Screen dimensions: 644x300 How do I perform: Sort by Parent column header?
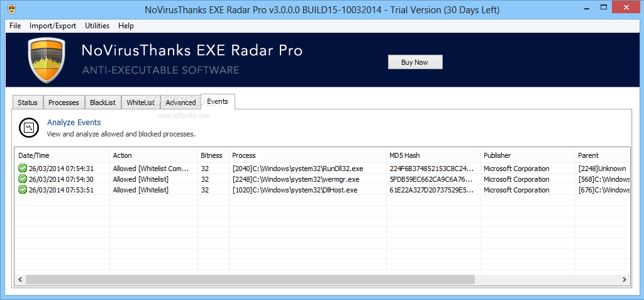click(x=602, y=155)
